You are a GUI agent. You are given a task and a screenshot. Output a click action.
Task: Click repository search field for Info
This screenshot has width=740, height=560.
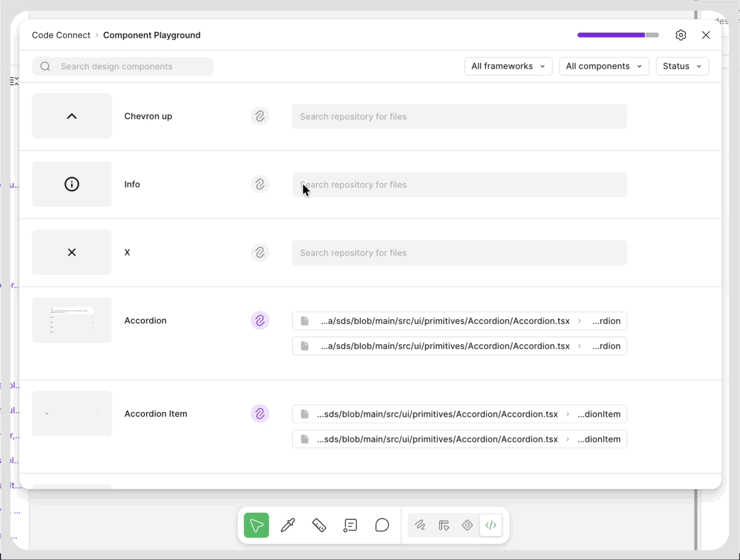(459, 184)
